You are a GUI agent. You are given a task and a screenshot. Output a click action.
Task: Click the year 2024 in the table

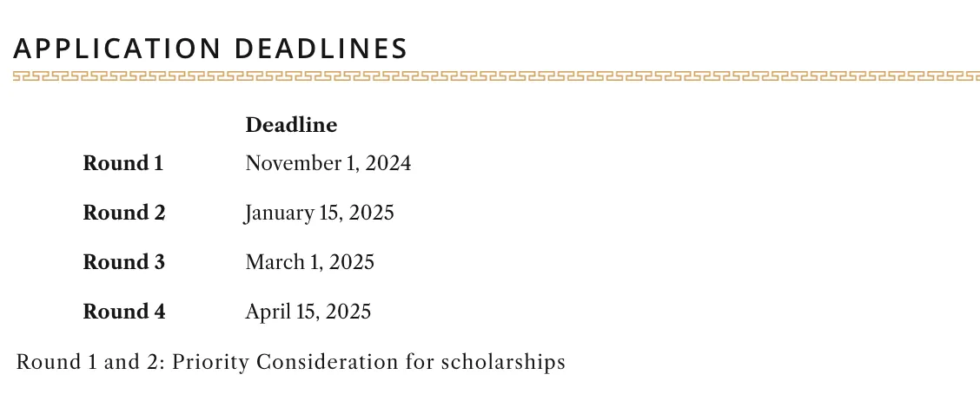(x=388, y=163)
